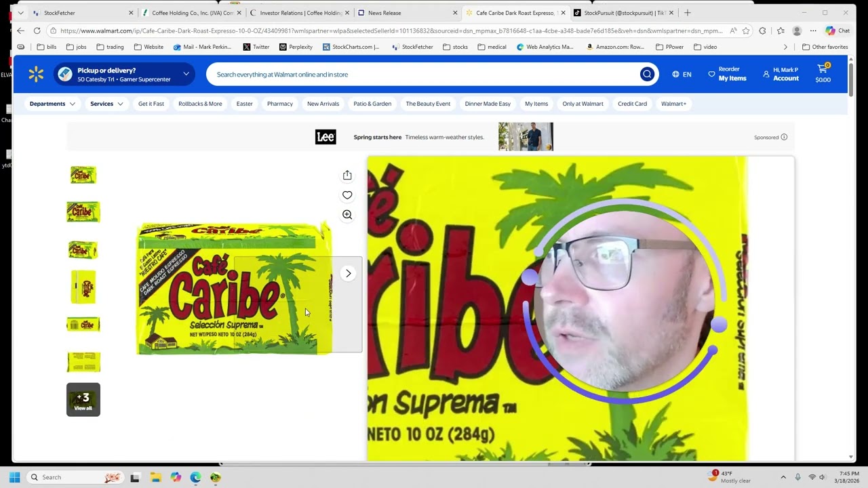The height and width of the screenshot is (488, 868).
Task: Open File Explorer from the taskbar
Action: pos(155,477)
